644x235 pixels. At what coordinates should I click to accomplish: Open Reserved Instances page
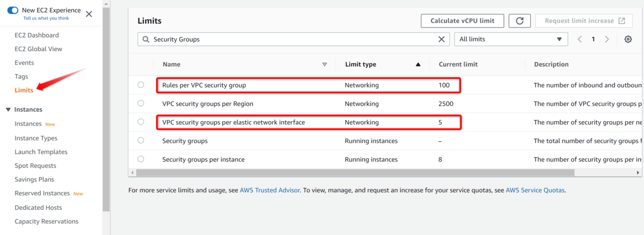click(x=42, y=193)
